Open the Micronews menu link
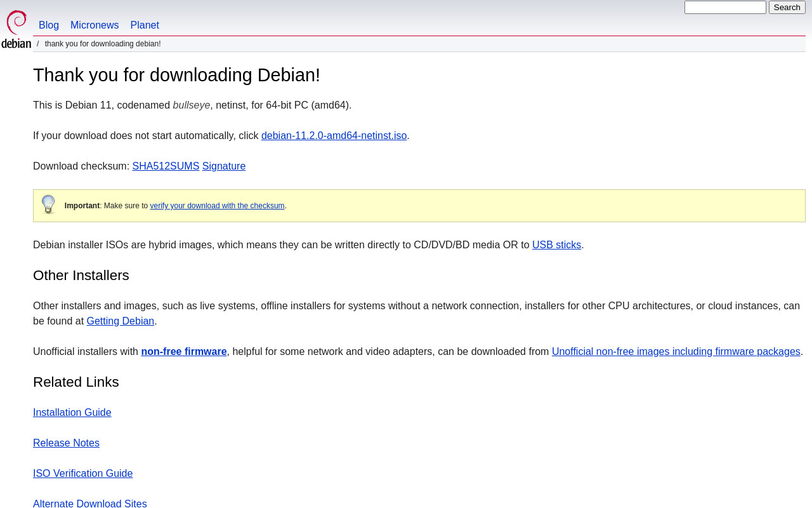This screenshot has width=812, height=508. click(x=95, y=25)
